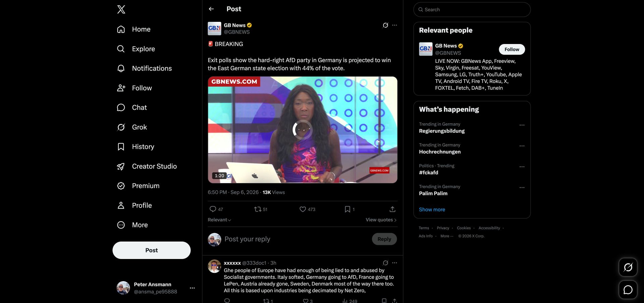Image resolution: width=644 pixels, height=303 pixels.
Task: Open account menu next to Peter Ansmann
Action: [192, 288]
